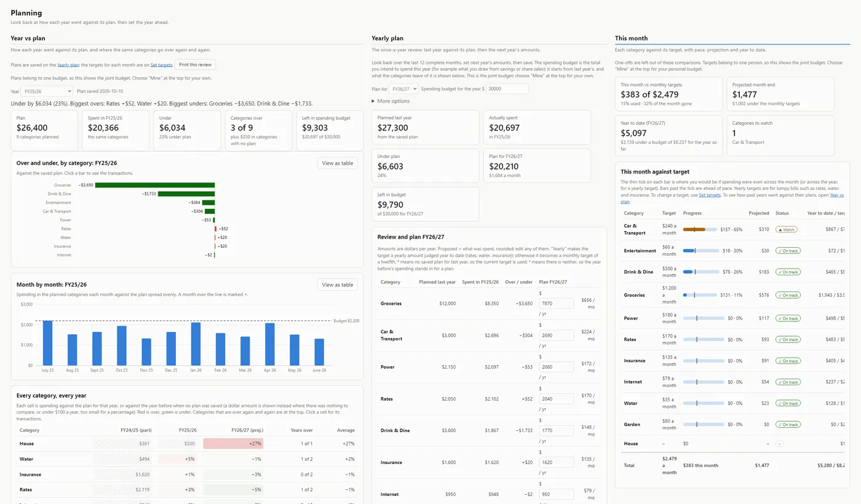The width and height of the screenshot is (861, 504).
Task: Click the Drink & Dine bar in over/under chart
Action: coord(186,194)
